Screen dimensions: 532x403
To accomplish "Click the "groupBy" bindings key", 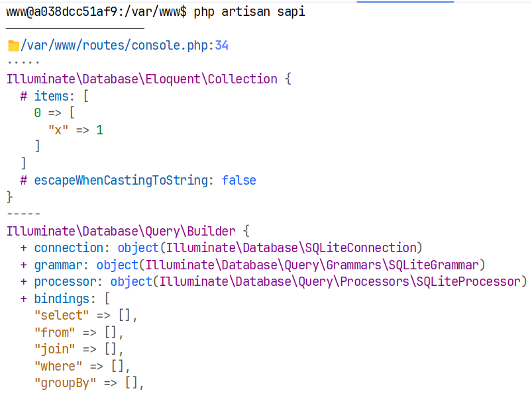I will click(65, 382).
